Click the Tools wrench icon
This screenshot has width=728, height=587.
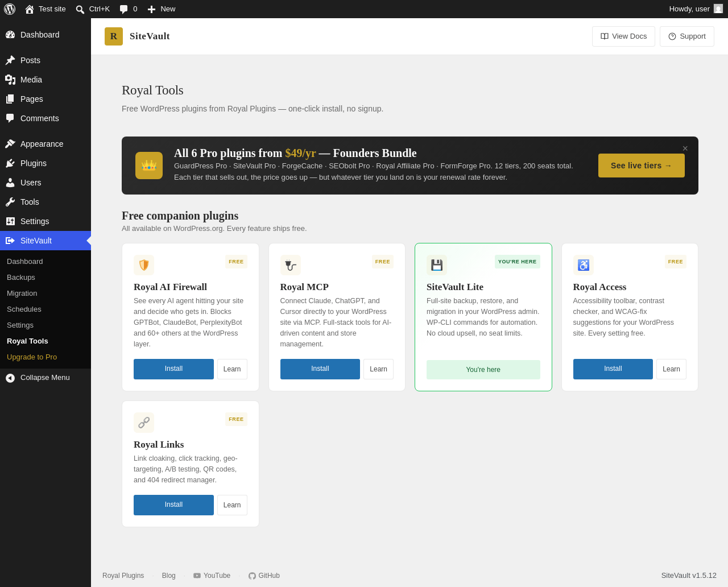coord(10,202)
